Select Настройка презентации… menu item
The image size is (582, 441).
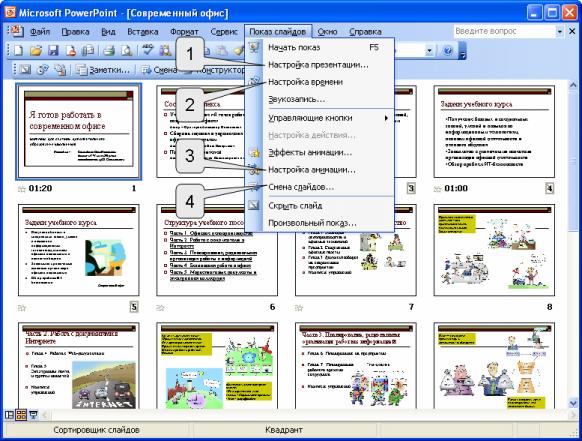click(x=320, y=65)
